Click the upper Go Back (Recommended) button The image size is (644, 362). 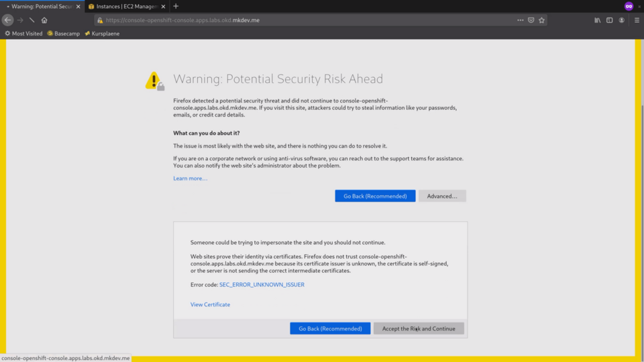click(x=375, y=196)
